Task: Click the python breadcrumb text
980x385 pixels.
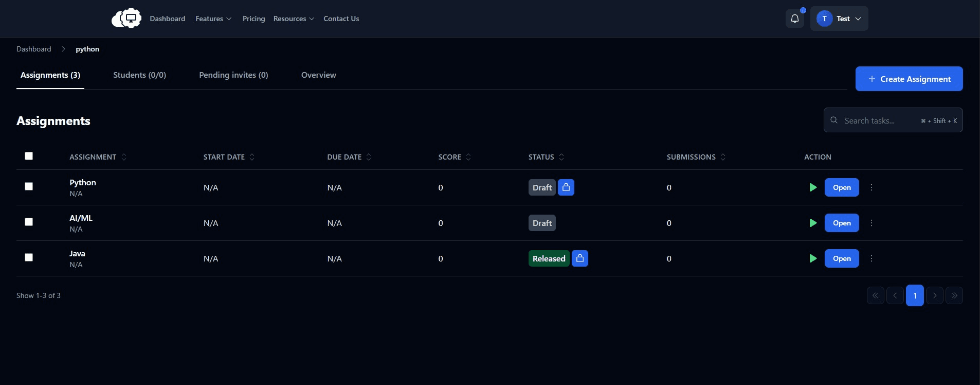Action: tap(87, 49)
